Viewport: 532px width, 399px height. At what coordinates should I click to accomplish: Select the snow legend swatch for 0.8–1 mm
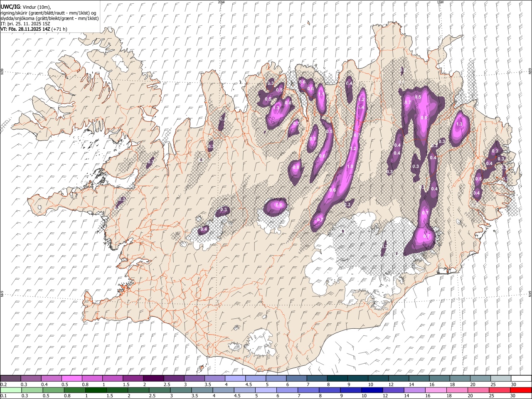pyautogui.click(x=92, y=378)
